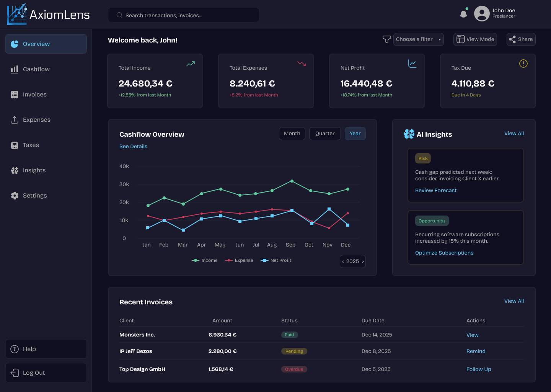Screen dimensions: 551x392
Task: Open the Review Forecast link
Action: pyautogui.click(x=436, y=191)
